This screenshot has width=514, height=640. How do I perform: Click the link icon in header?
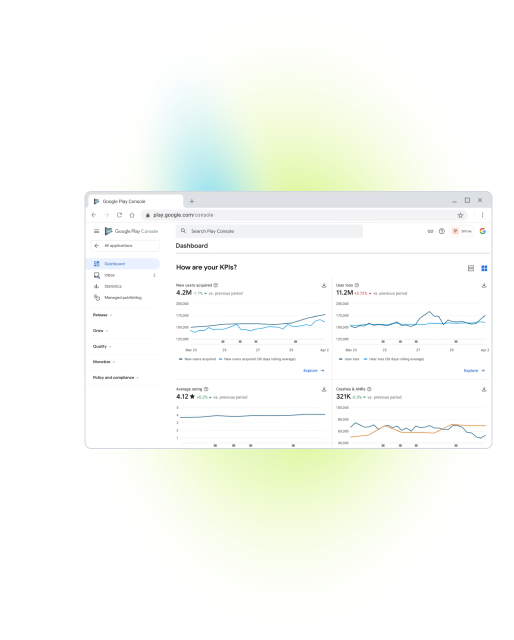[x=430, y=231]
